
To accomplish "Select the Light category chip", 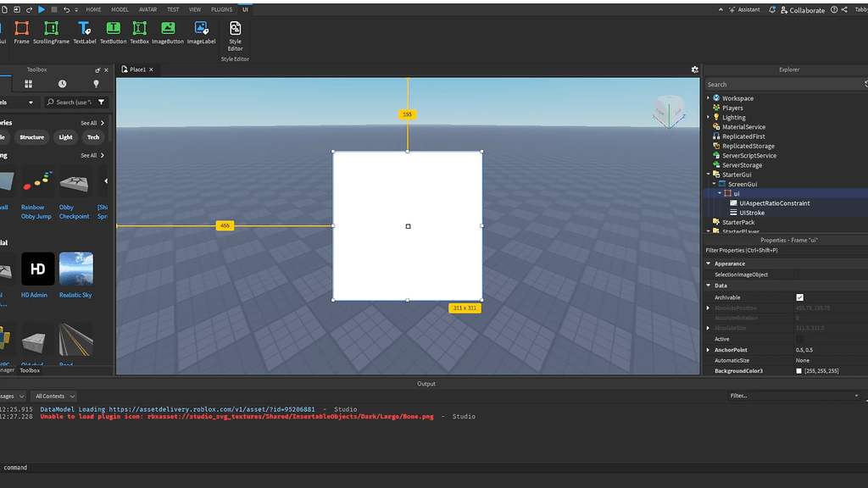I will click(65, 137).
